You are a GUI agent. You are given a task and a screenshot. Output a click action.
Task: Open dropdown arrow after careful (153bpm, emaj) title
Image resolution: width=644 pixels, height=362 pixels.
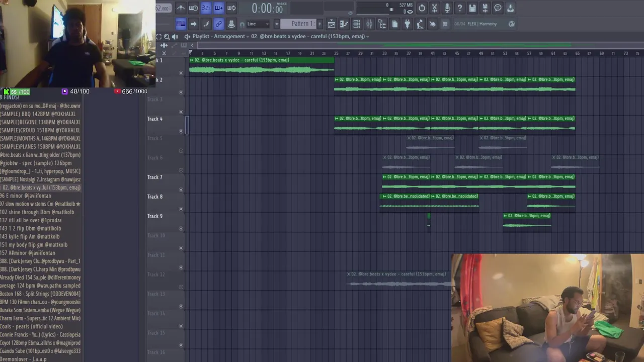(x=368, y=37)
